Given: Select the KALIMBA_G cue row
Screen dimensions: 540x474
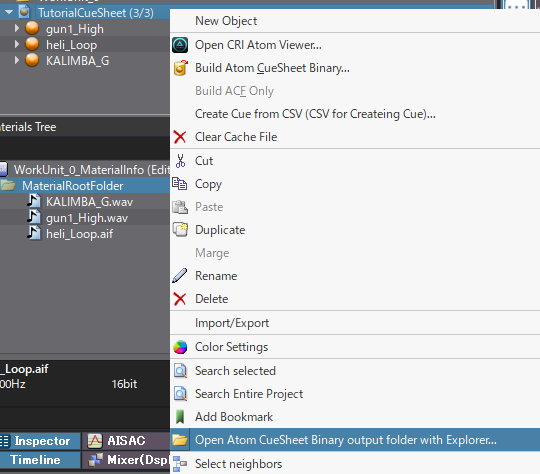Looking at the screenshot, I should tap(85, 61).
